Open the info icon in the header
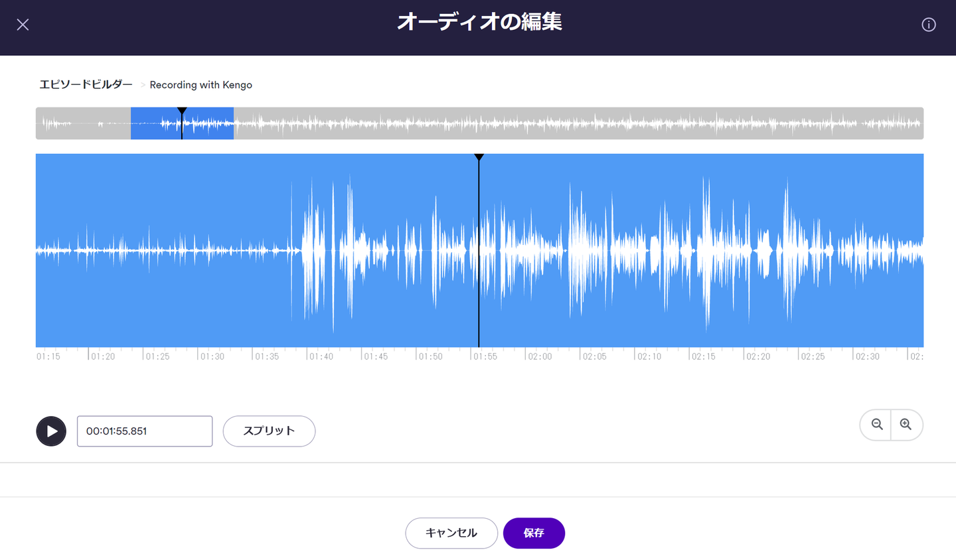956x560 pixels. [x=929, y=25]
